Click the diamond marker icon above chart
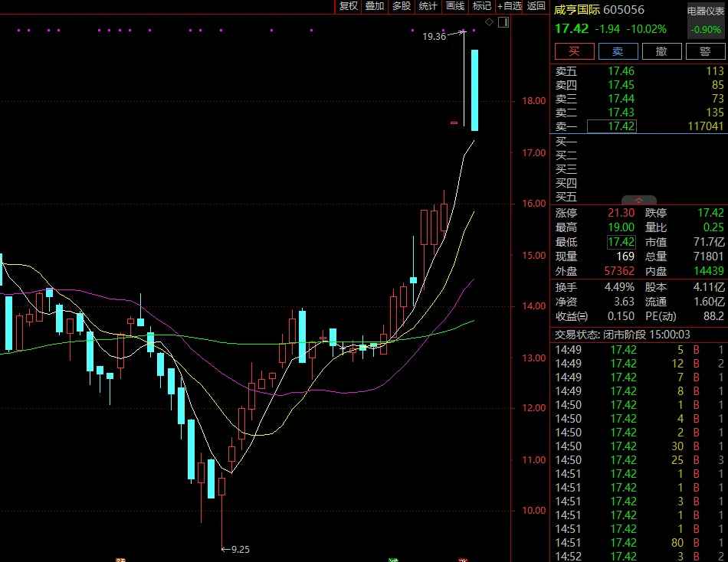 pos(489,21)
